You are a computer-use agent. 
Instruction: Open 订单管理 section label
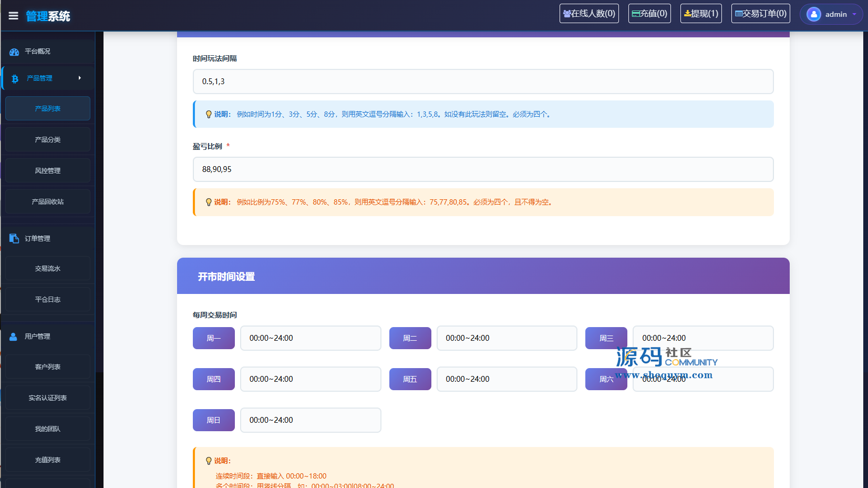point(38,239)
